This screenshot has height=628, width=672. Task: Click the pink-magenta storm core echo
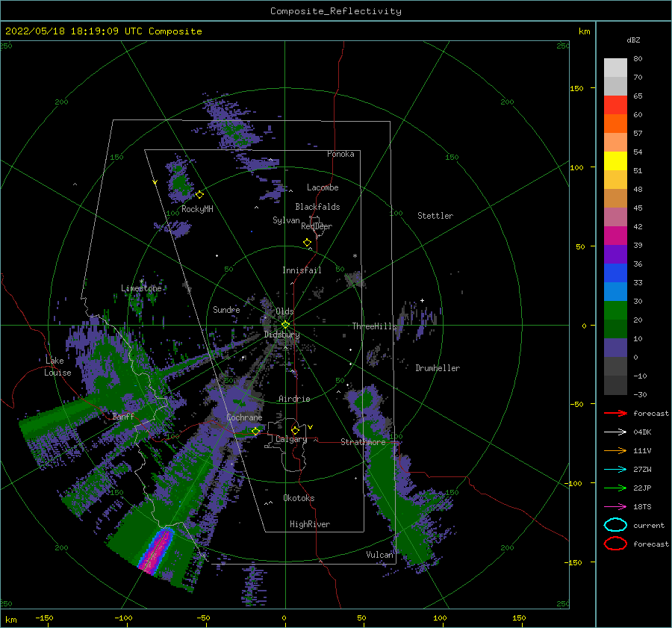[x=156, y=550]
